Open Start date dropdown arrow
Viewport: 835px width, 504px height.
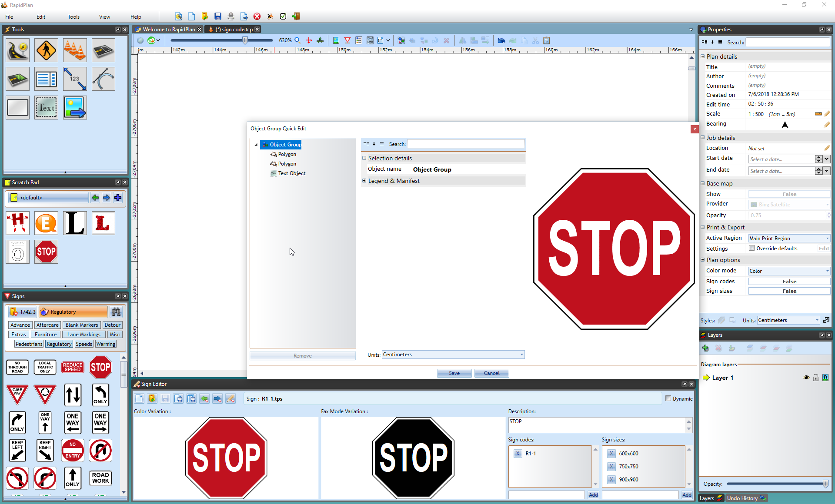coord(826,159)
